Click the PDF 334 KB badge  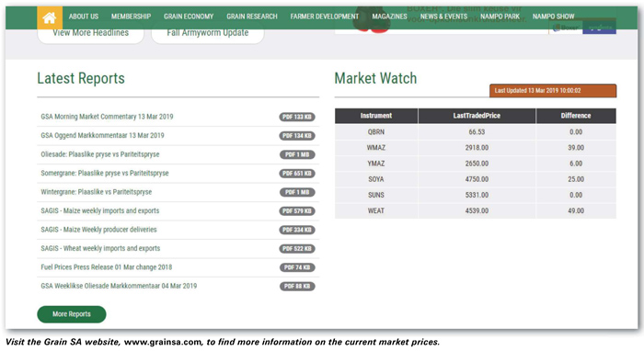(x=297, y=231)
